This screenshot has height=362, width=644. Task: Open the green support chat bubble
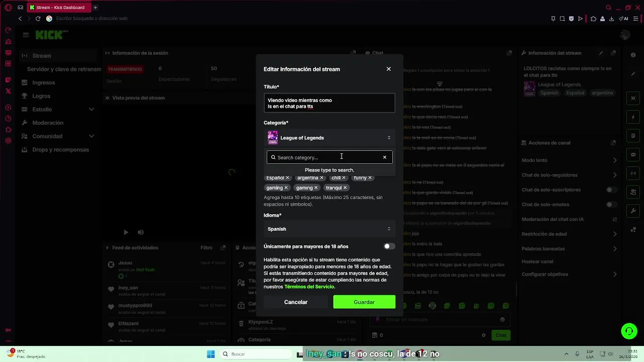(629, 331)
